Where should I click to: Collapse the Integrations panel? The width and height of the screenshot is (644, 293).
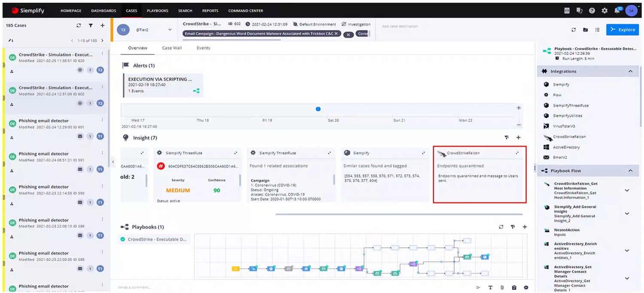(x=630, y=71)
